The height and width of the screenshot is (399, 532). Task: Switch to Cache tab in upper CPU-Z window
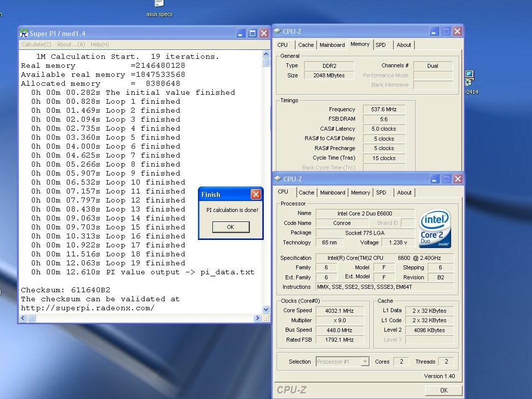tap(306, 45)
